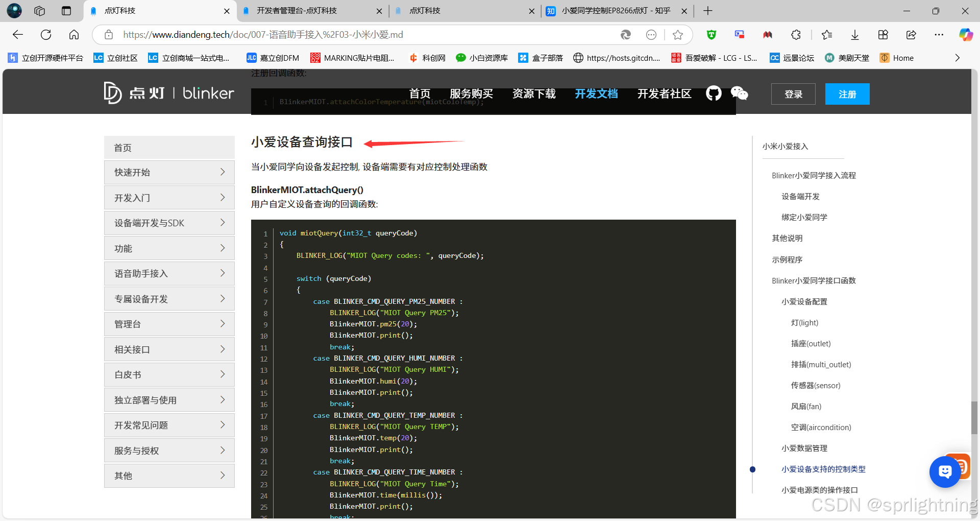The height and width of the screenshot is (521, 980).
Task: Expand the 设备端开发与SDK section
Action: (x=169, y=223)
